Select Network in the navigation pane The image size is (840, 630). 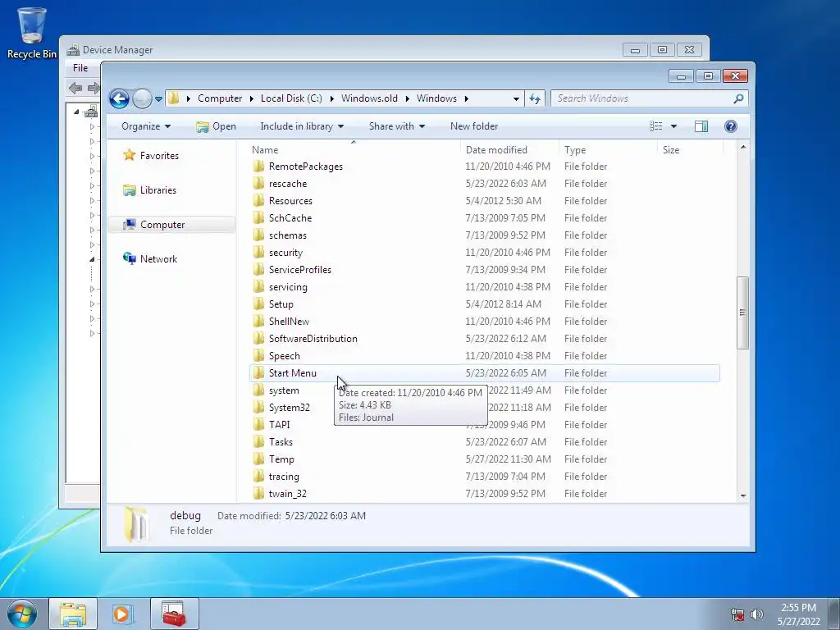coord(158,258)
